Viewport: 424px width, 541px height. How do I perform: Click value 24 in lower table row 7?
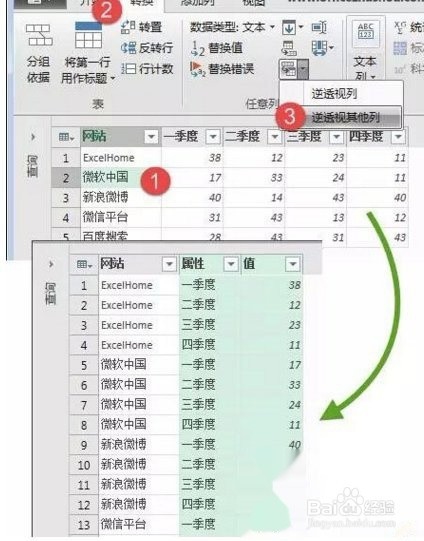tap(295, 404)
